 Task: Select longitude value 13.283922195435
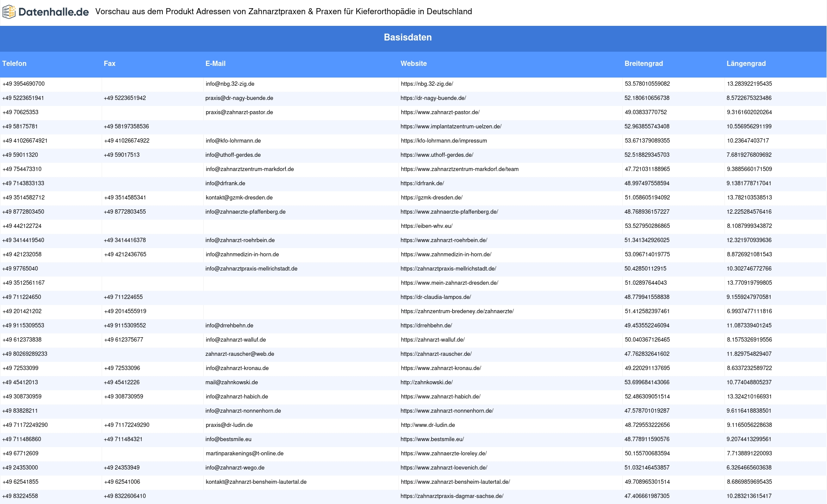click(x=749, y=84)
